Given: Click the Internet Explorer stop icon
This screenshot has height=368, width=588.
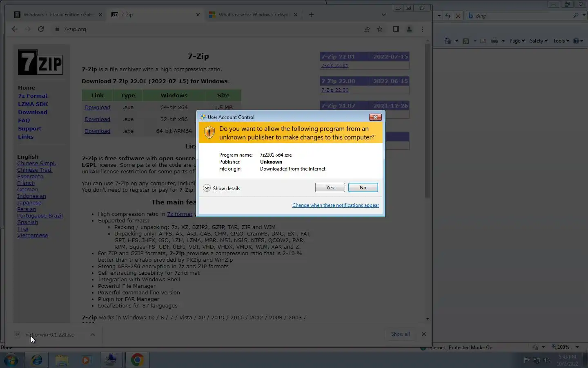Looking at the screenshot, I should click(458, 16).
